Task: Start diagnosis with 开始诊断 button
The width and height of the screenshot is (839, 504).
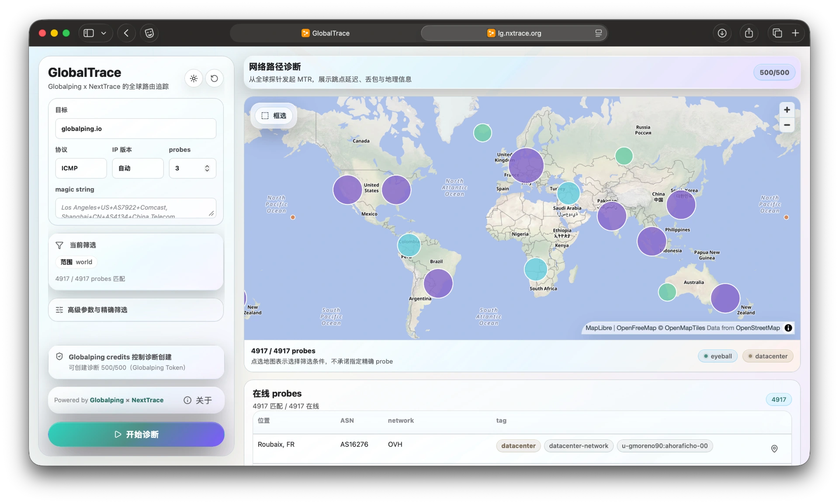Action: click(136, 435)
